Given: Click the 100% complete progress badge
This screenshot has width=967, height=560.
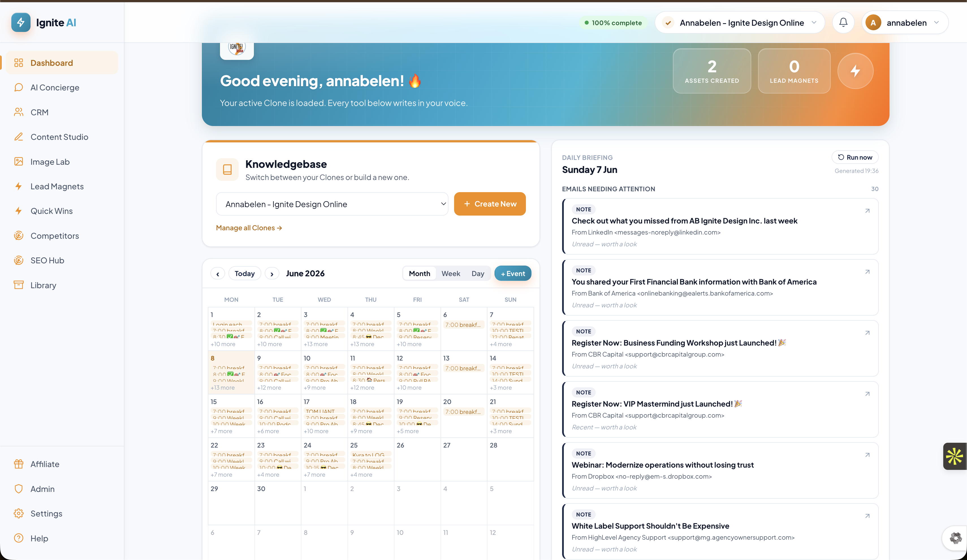Looking at the screenshot, I should pyautogui.click(x=613, y=23).
